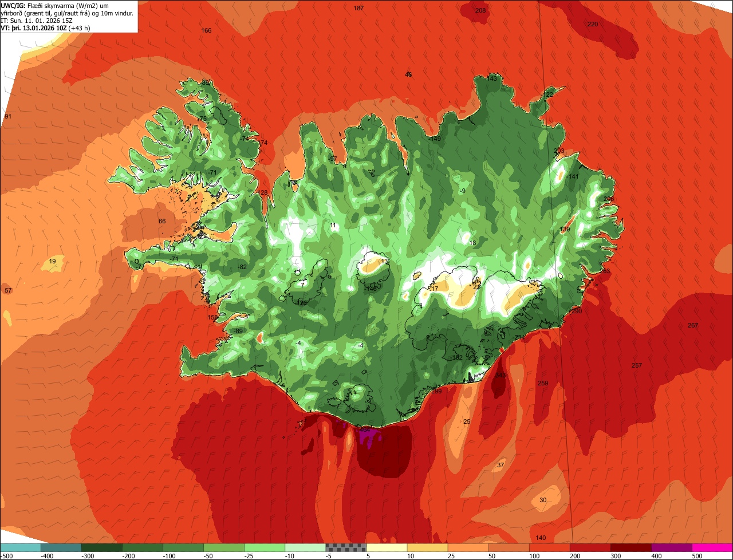This screenshot has height=560, width=733.
Task: Click the magenta legend swatch right of 500
Action: click(x=712, y=547)
